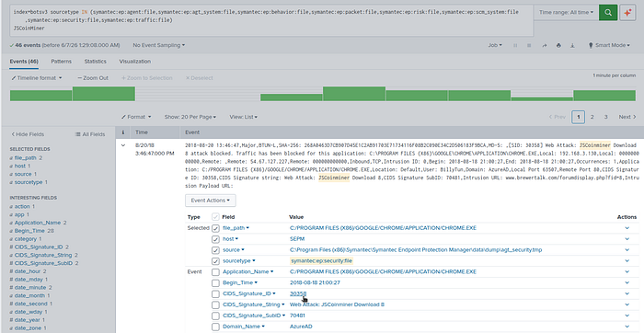Image resolution: width=644 pixels, height=333 pixels.
Task: Open the date_hour field in sidebar
Action: click(28, 271)
